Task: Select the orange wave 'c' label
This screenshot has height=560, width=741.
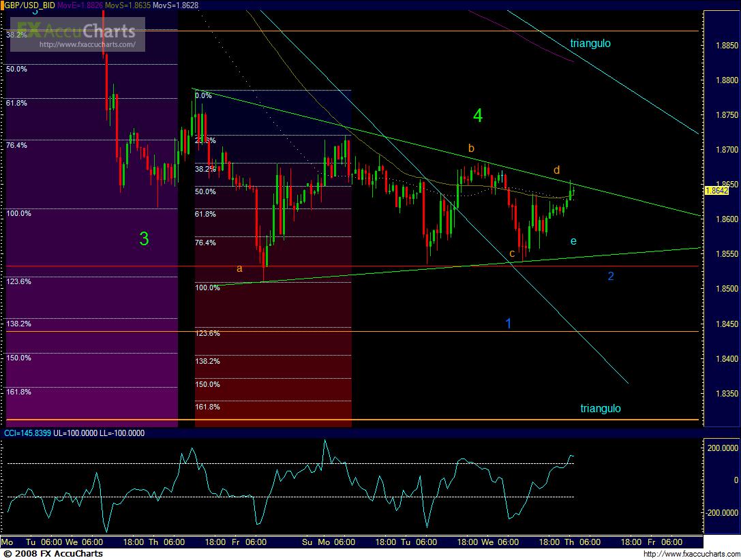Action: click(x=511, y=254)
